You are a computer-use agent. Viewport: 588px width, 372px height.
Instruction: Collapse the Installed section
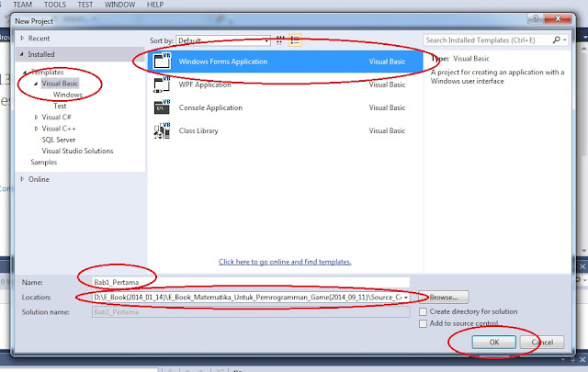(21, 54)
